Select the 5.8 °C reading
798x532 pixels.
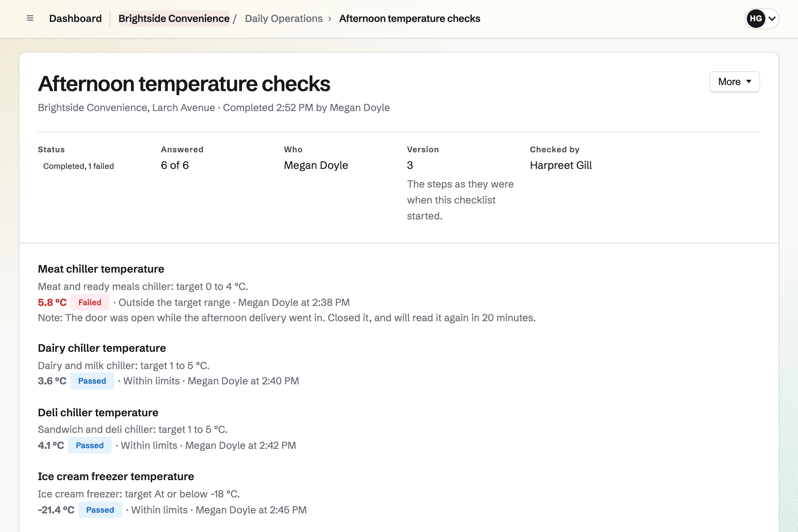[x=52, y=302]
